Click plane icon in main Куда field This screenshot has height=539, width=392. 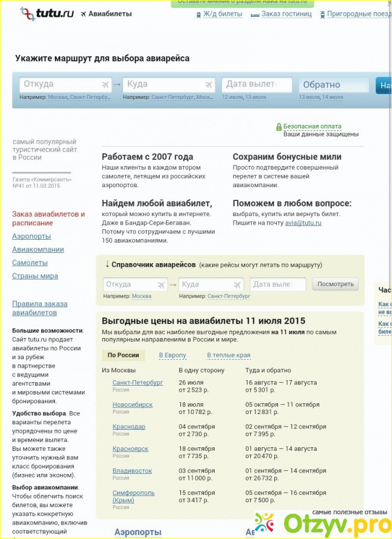[x=209, y=85]
